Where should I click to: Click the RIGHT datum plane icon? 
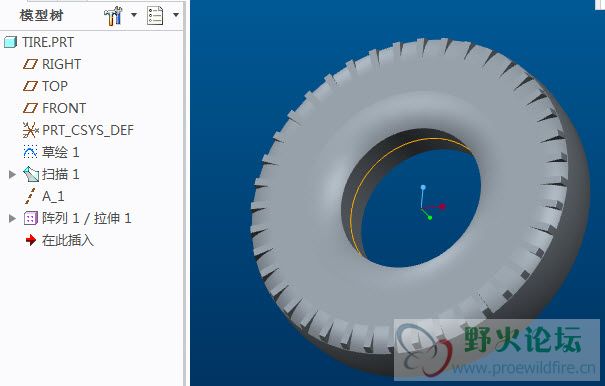pos(30,64)
